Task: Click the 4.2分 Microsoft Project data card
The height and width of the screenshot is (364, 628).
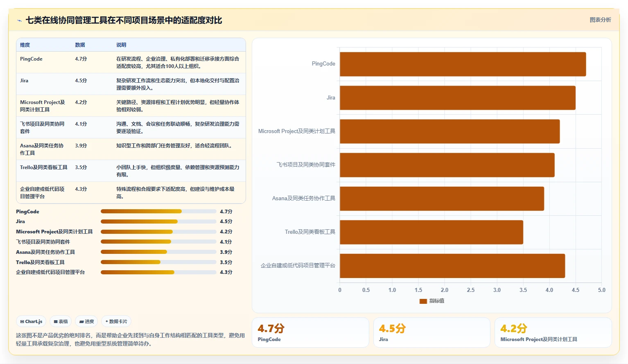Action: pos(553,332)
